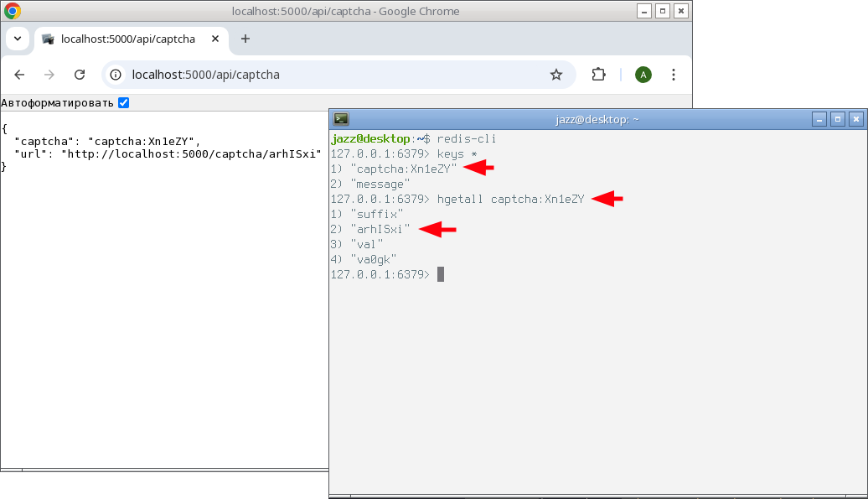Click the redis-cli command line in terminal
The width and height of the screenshot is (868, 499).
pyautogui.click(x=467, y=138)
